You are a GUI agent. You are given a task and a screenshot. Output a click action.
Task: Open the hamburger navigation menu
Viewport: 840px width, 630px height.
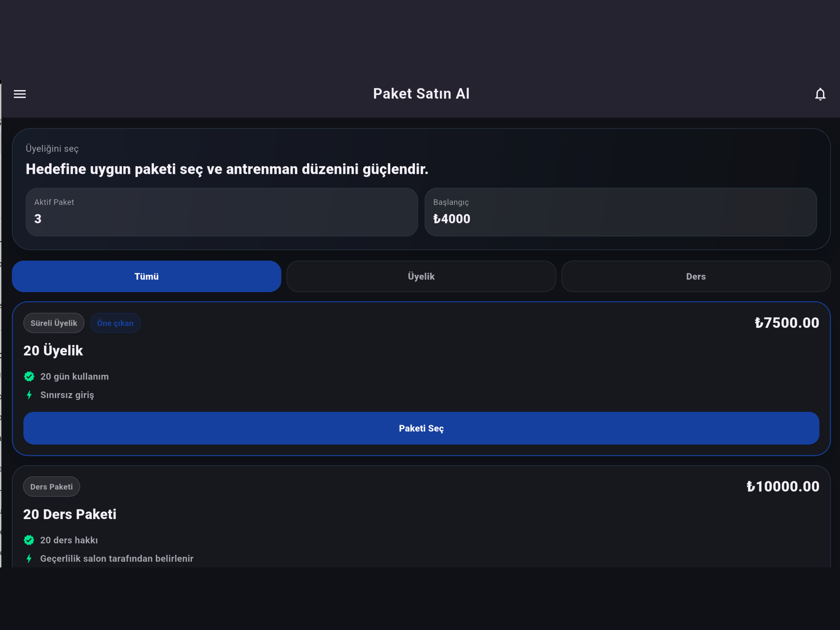click(x=20, y=94)
